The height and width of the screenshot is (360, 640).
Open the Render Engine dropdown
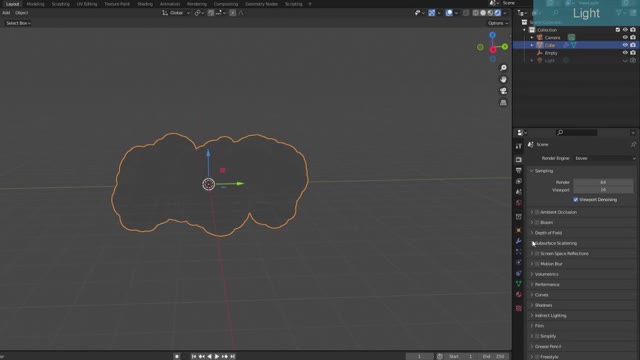point(605,158)
